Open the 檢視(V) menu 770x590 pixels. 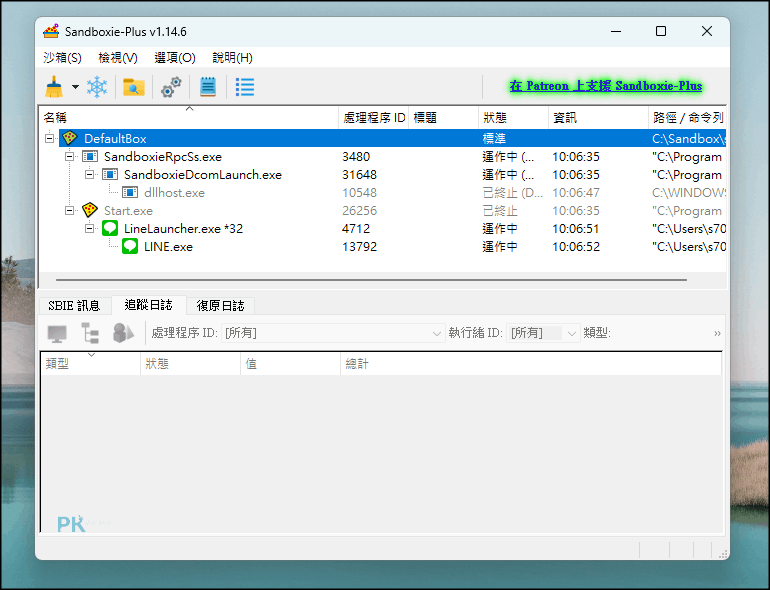click(118, 57)
